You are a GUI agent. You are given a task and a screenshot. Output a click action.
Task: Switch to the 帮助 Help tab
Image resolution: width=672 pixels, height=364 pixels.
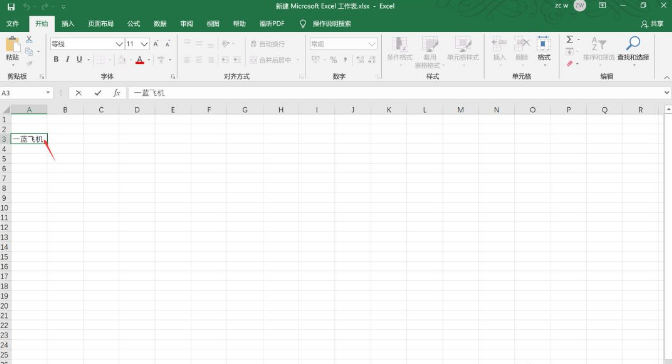[x=239, y=24]
